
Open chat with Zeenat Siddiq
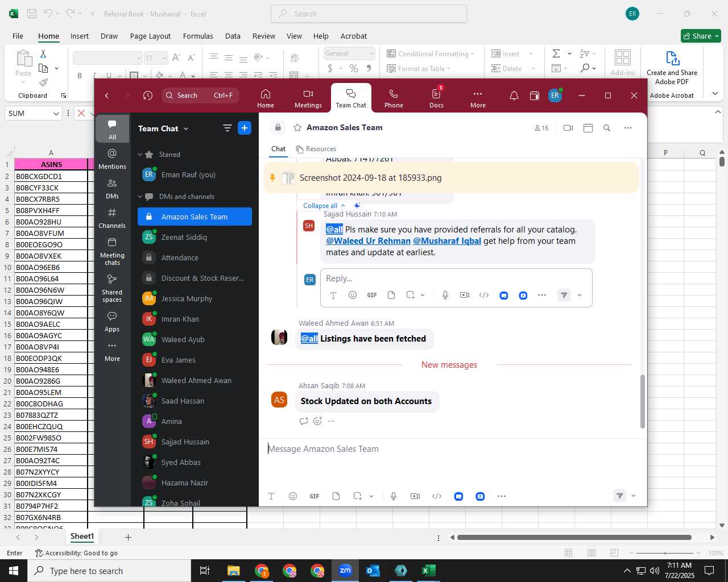195,238
